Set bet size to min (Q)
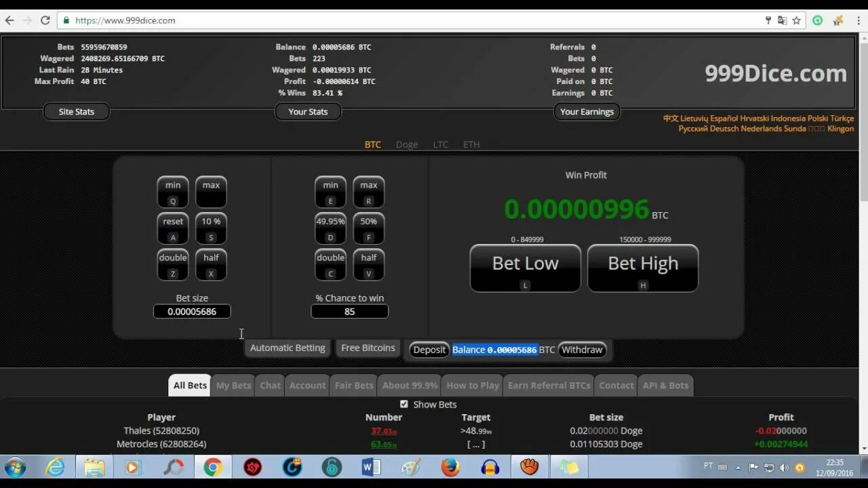 pyautogui.click(x=173, y=192)
